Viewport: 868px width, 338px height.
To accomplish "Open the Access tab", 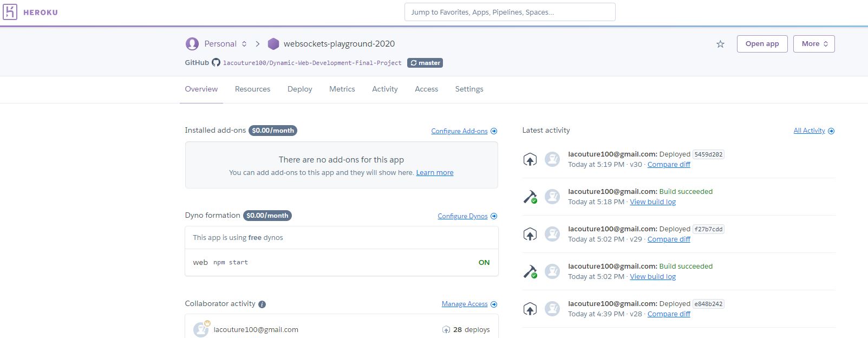I will [x=427, y=89].
